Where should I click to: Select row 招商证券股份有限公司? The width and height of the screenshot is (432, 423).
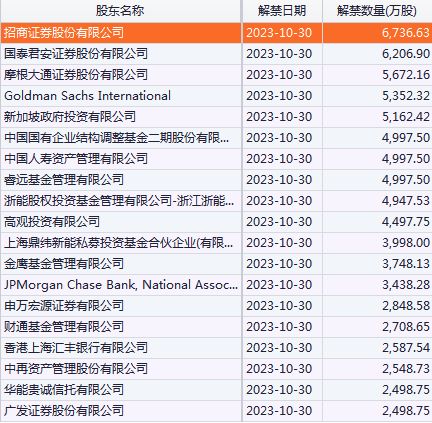216,33
